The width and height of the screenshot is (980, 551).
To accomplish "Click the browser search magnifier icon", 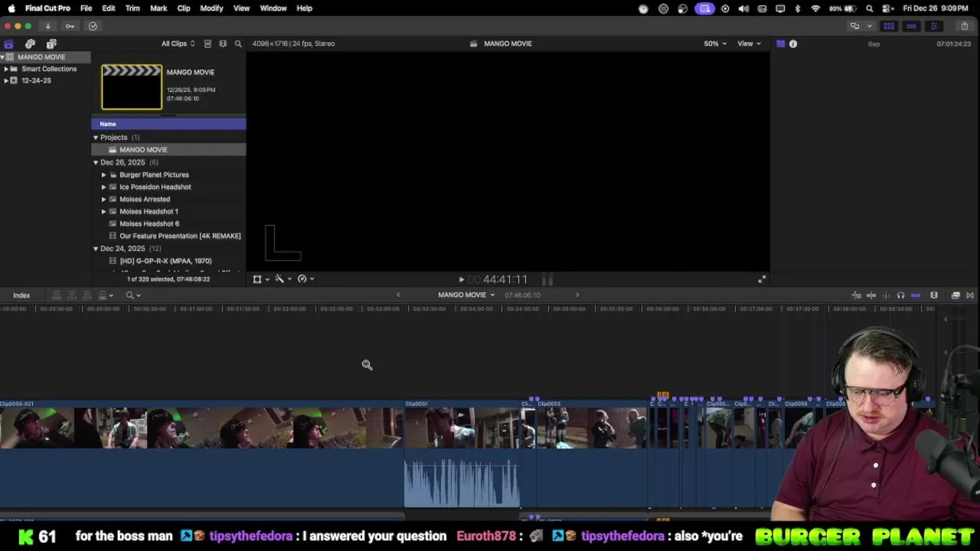I will (238, 44).
